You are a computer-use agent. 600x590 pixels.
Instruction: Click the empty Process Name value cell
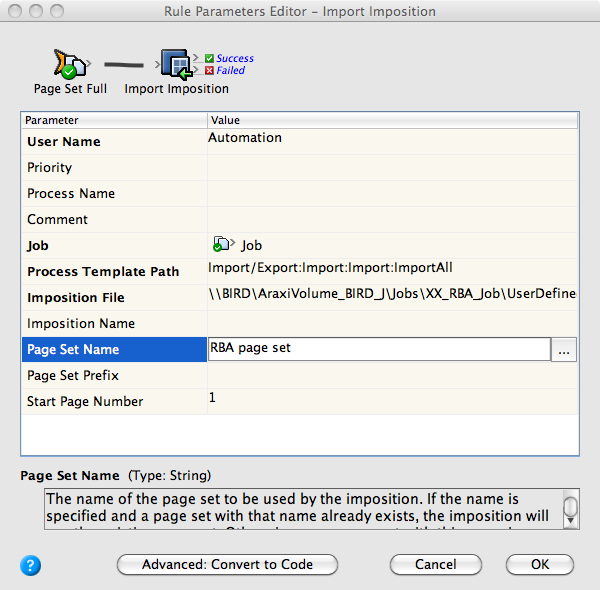click(392, 194)
